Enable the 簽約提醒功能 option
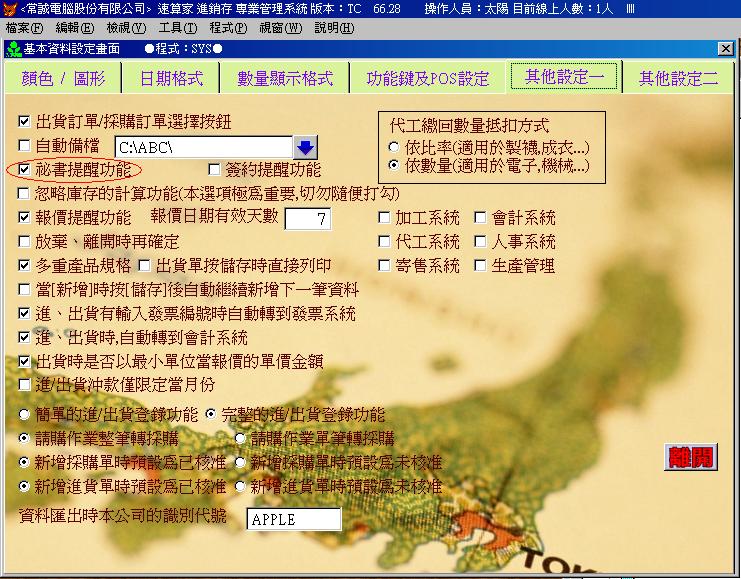This screenshot has width=741, height=579. (x=214, y=170)
